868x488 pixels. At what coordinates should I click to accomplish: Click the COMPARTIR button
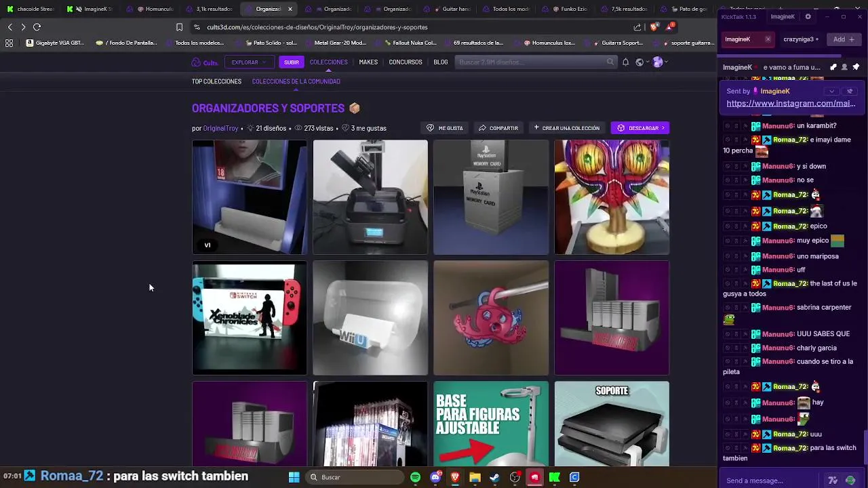pos(498,128)
